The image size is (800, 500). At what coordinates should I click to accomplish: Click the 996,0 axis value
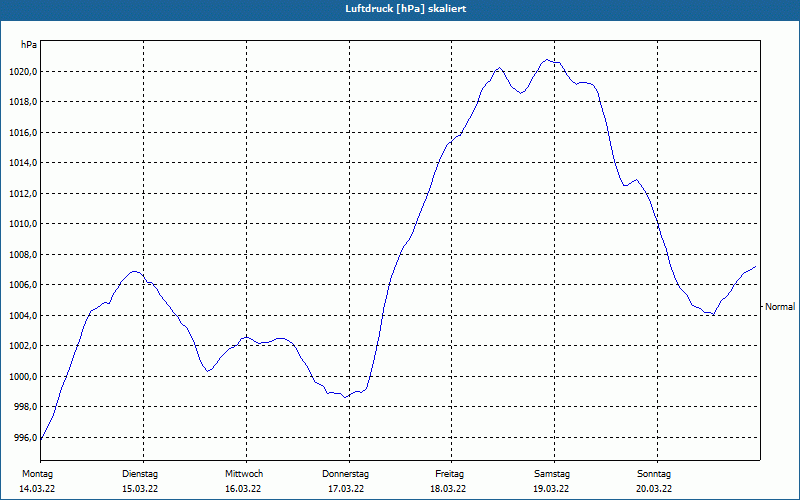pyautogui.click(x=25, y=437)
